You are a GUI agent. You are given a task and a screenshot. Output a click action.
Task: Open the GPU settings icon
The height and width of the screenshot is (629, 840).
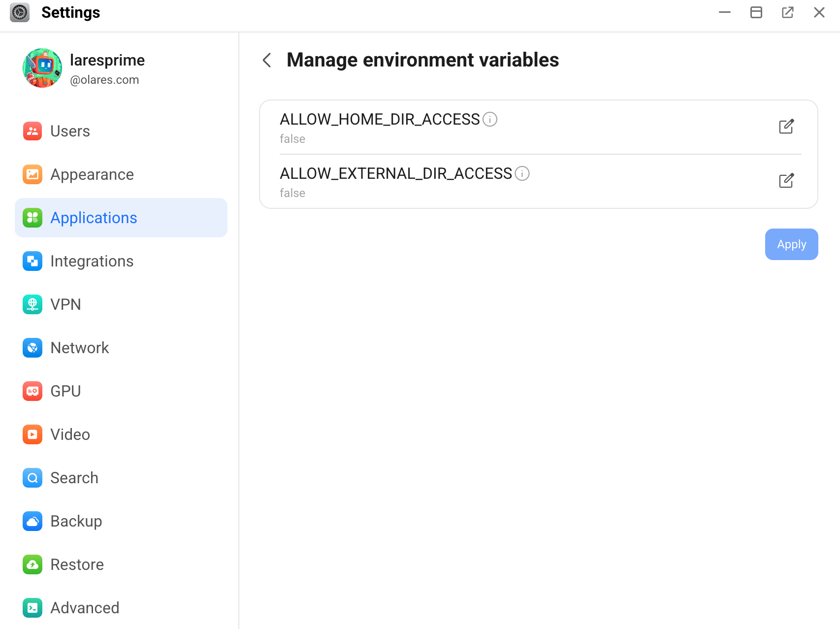(32, 391)
